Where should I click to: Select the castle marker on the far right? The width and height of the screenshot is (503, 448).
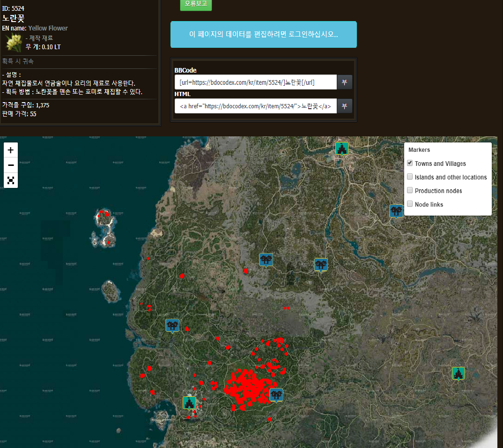pyautogui.click(x=458, y=373)
